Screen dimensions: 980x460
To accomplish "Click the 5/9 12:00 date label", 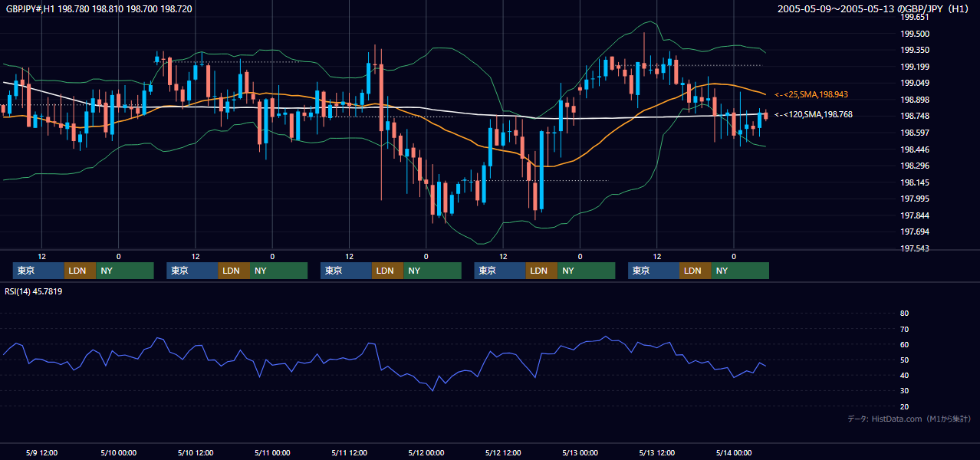I will pyautogui.click(x=41, y=452).
